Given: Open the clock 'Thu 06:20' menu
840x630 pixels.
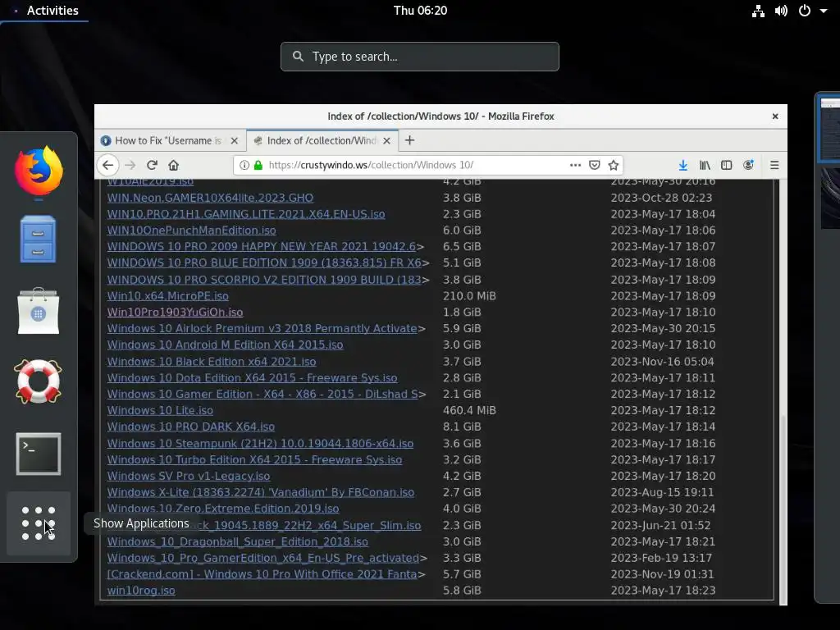Looking at the screenshot, I should click(x=420, y=11).
